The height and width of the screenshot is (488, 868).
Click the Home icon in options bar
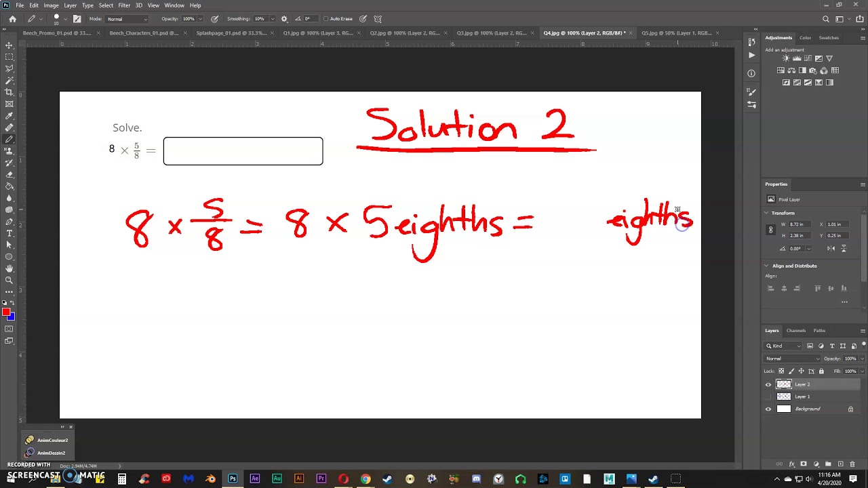tap(12, 19)
